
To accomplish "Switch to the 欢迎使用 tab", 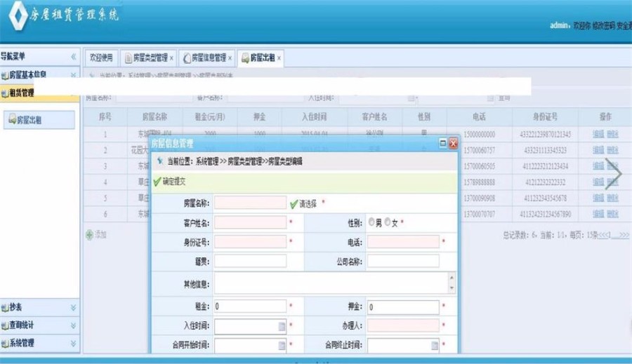I will coord(101,58).
